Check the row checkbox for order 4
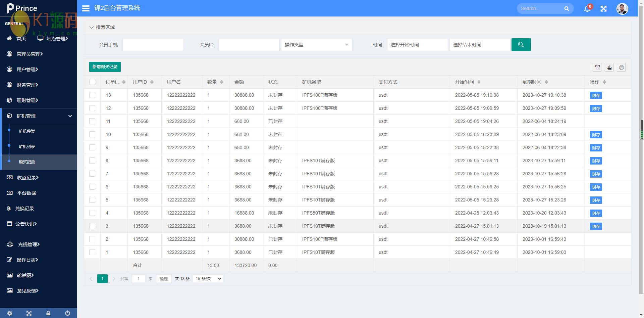Image resolution: width=644 pixels, height=318 pixels. pyautogui.click(x=92, y=213)
